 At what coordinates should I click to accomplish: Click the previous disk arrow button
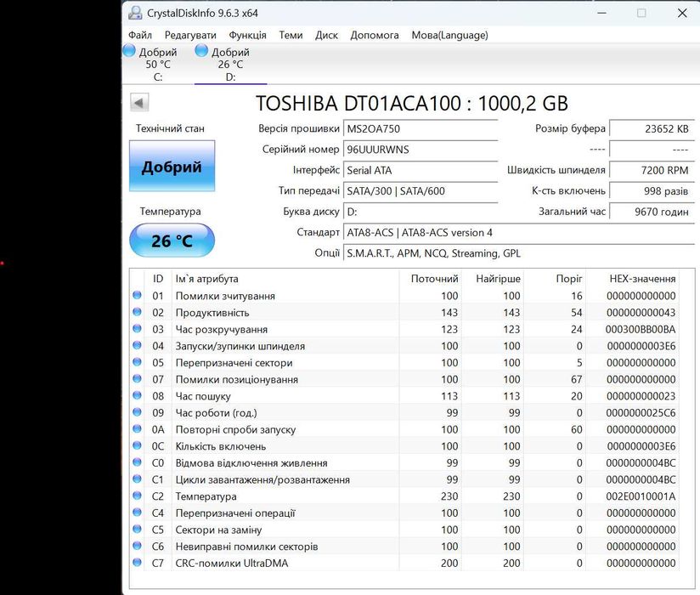pyautogui.click(x=139, y=103)
